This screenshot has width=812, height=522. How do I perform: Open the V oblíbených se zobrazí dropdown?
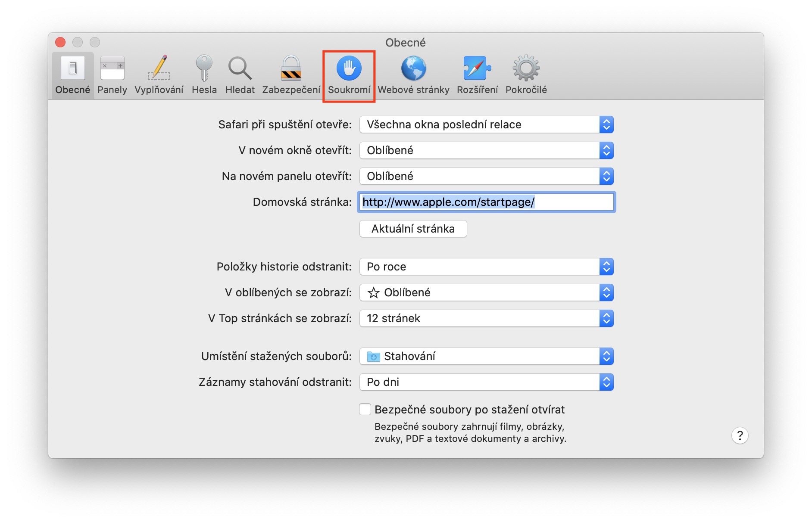pos(486,292)
